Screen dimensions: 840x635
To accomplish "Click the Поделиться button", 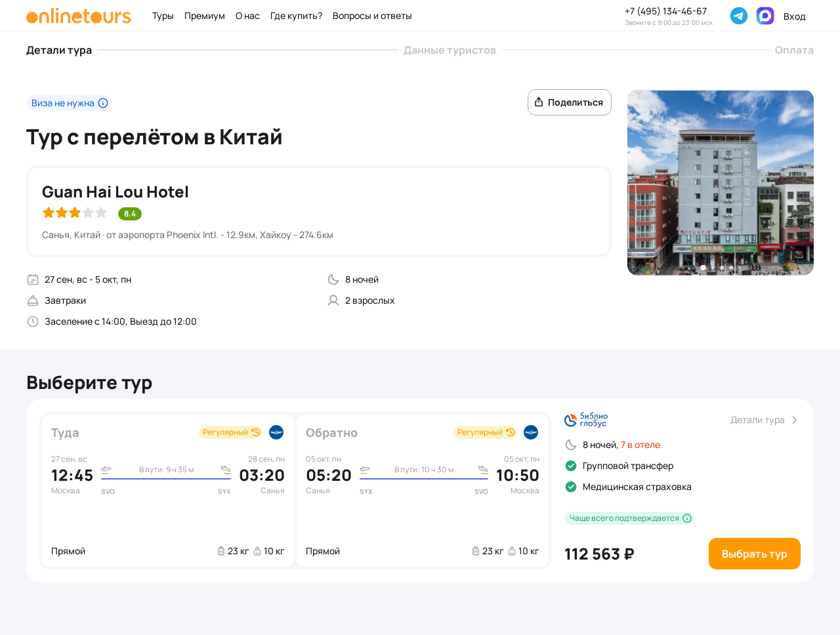I will click(x=570, y=102).
